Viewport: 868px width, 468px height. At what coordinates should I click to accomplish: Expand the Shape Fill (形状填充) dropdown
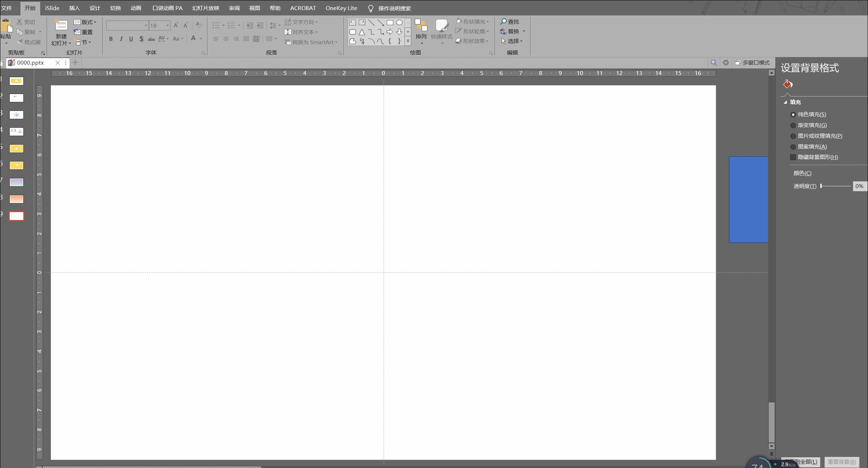[488, 22]
